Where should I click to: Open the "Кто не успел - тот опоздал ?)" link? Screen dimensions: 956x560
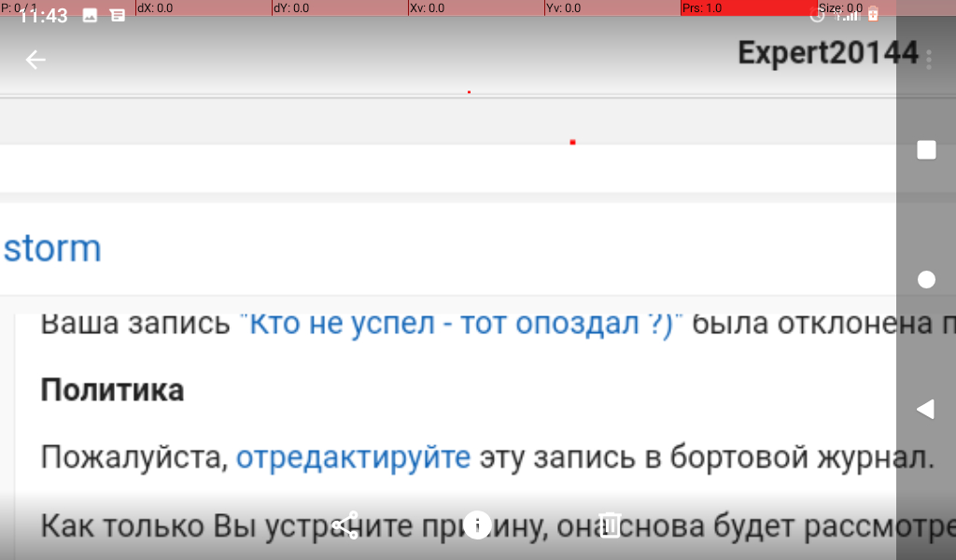click(x=461, y=324)
